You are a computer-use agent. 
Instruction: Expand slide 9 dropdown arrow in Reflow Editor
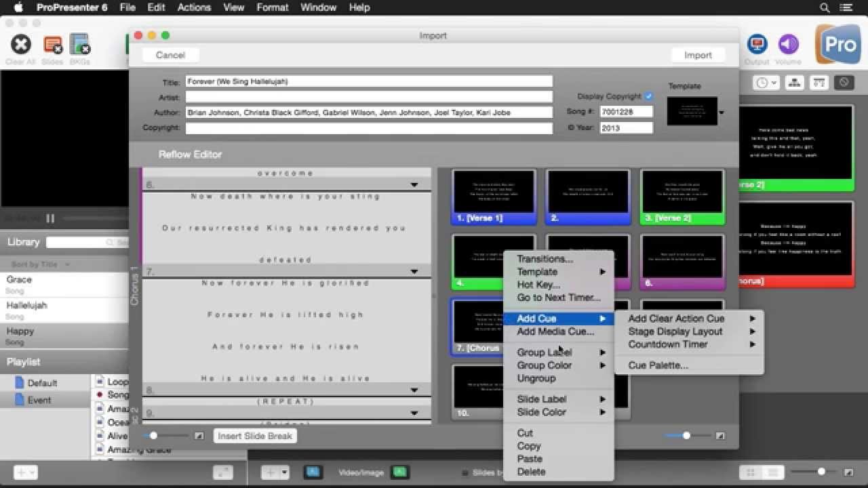(x=414, y=413)
